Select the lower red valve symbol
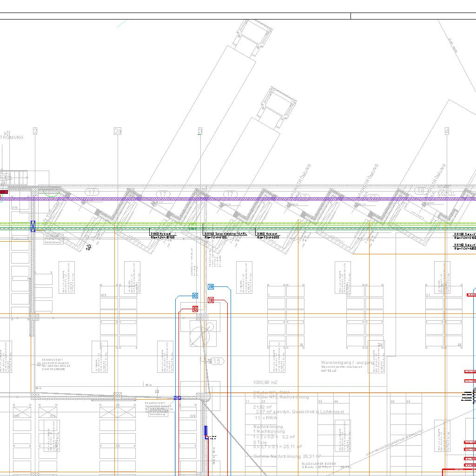Image resolution: width=476 pixels, height=476 pixels. click(195, 309)
